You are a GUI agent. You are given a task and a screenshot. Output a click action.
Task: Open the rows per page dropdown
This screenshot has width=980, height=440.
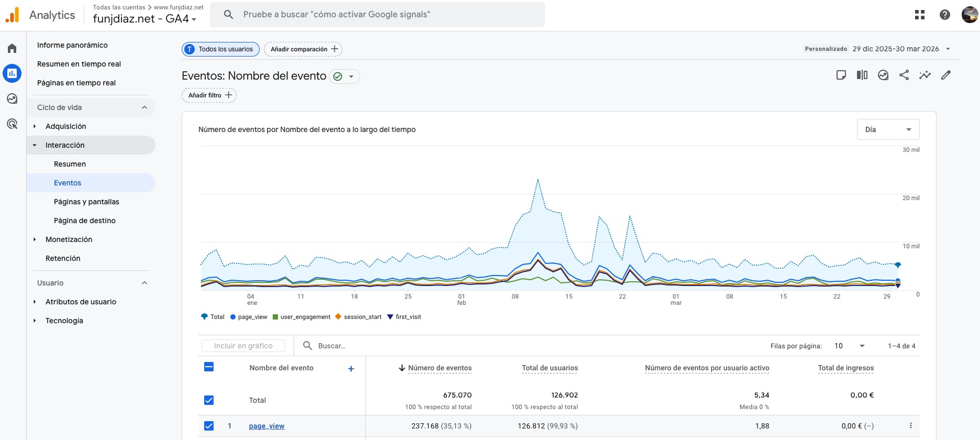tap(850, 346)
